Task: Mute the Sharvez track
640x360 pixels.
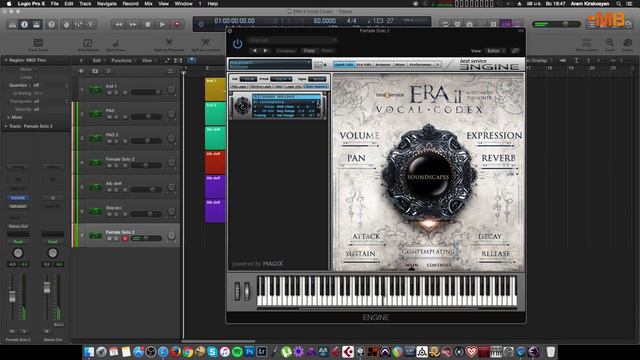Action: tap(109, 214)
